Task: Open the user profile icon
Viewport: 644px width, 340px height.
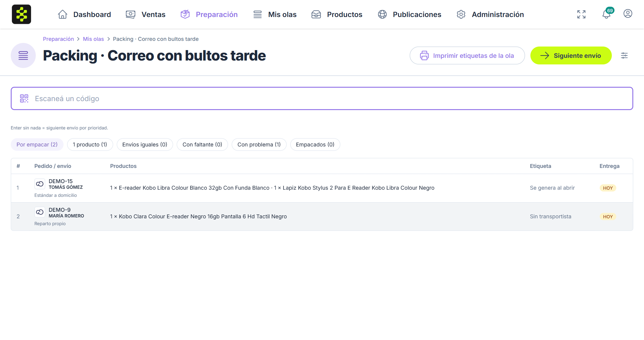Action: coord(628,14)
